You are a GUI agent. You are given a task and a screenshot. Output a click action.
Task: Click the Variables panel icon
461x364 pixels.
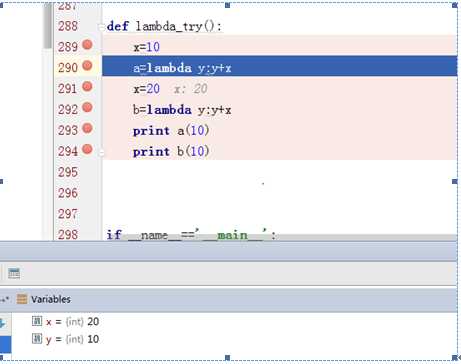pos(22,299)
